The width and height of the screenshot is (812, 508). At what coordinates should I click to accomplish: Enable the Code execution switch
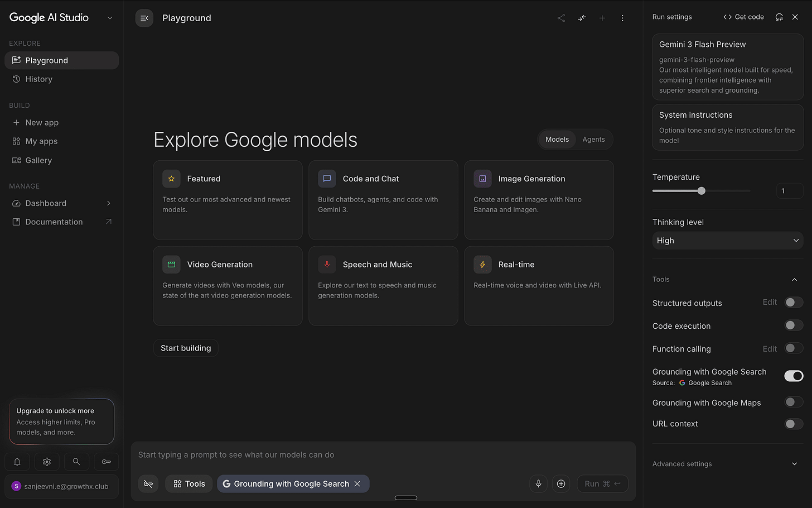[x=794, y=325]
